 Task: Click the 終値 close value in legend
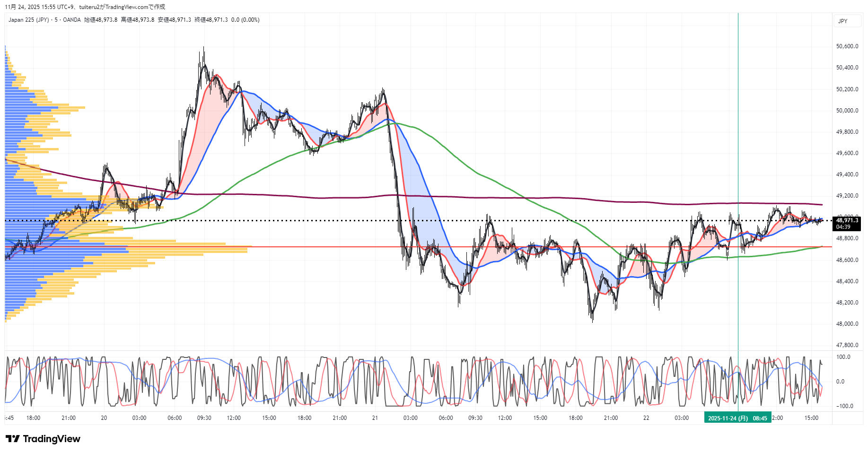(x=211, y=20)
